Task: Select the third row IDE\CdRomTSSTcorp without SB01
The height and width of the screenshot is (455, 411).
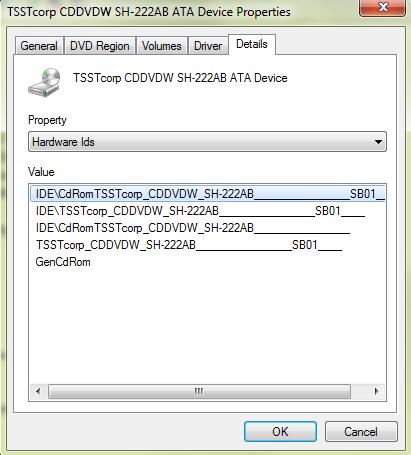Action: tap(193, 228)
